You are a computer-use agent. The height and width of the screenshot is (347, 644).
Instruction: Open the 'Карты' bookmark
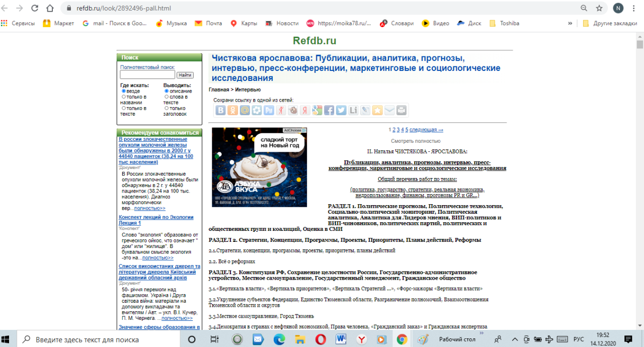pos(244,23)
